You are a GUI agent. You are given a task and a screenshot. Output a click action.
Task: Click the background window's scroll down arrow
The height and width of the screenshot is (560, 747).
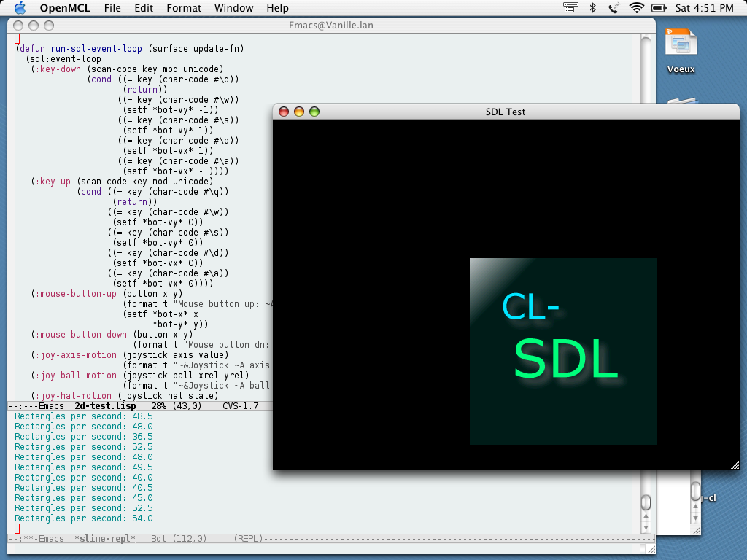(695, 518)
